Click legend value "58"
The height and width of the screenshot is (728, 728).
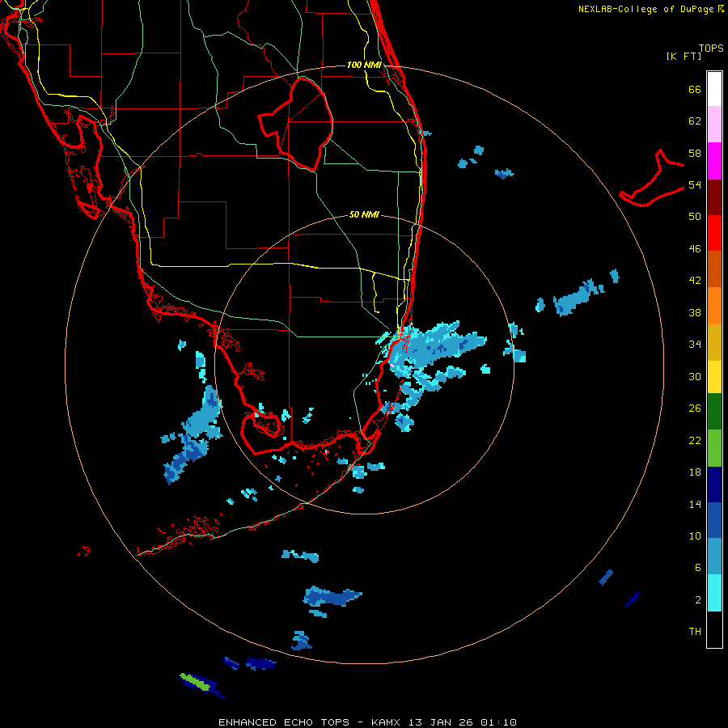pyautogui.click(x=695, y=153)
